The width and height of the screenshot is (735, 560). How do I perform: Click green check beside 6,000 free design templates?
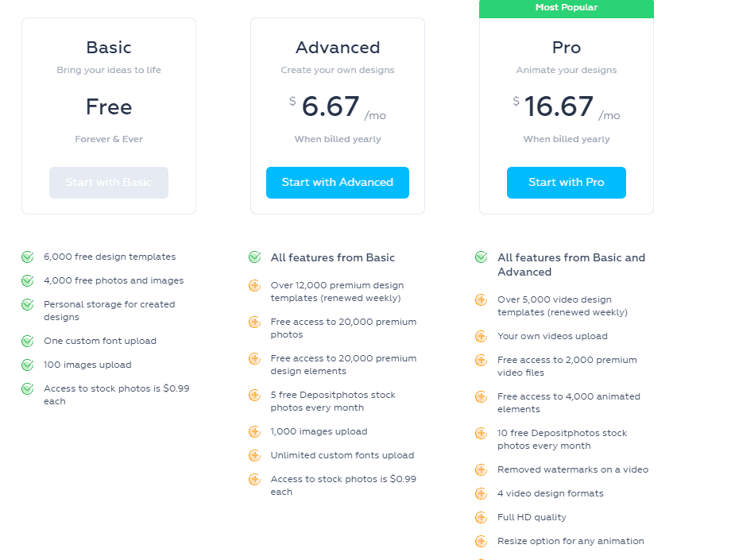click(x=28, y=257)
